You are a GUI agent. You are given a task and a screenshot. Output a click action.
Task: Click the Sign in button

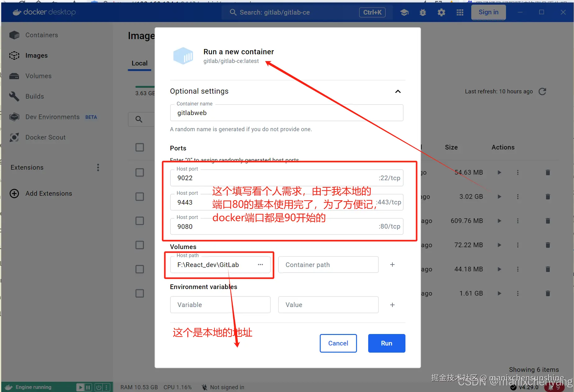tap(488, 12)
